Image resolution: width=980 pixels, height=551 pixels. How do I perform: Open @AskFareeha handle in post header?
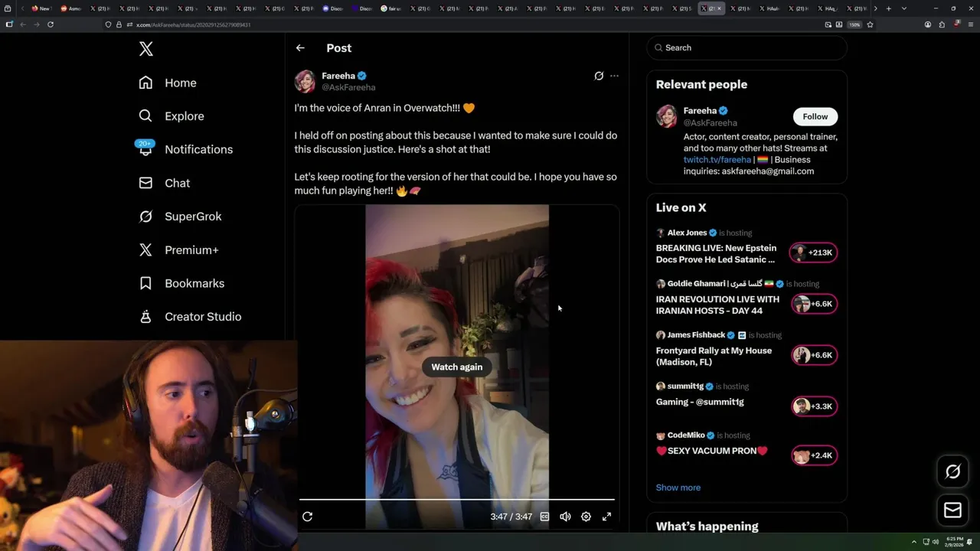(x=348, y=87)
